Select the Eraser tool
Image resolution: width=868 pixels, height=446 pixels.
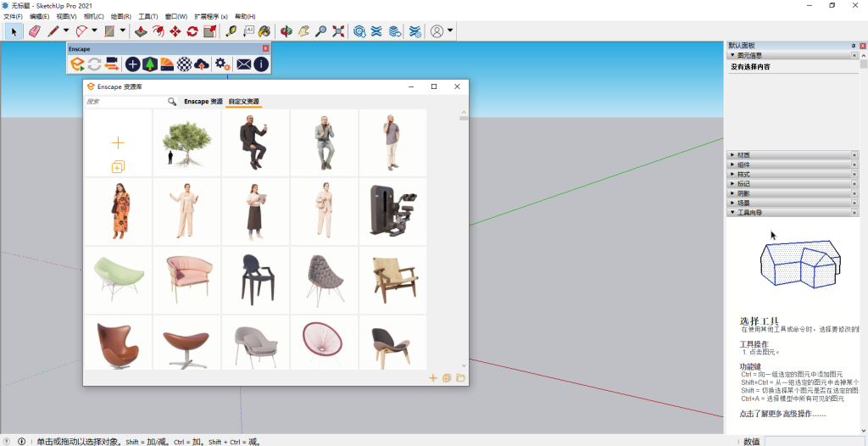(34, 31)
